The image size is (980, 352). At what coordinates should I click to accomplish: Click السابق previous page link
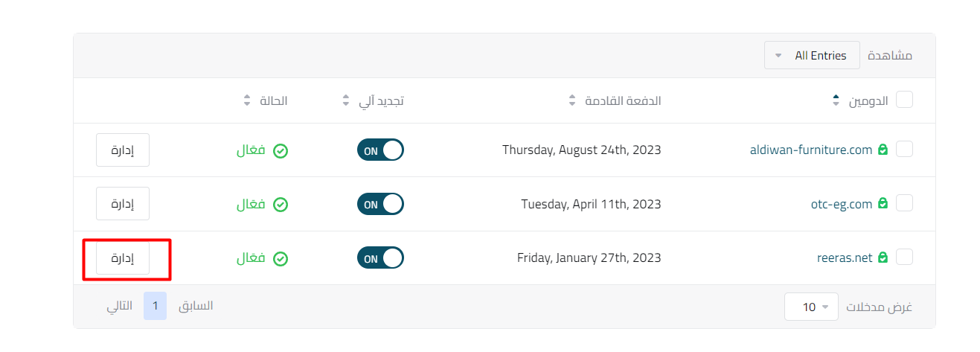(196, 306)
